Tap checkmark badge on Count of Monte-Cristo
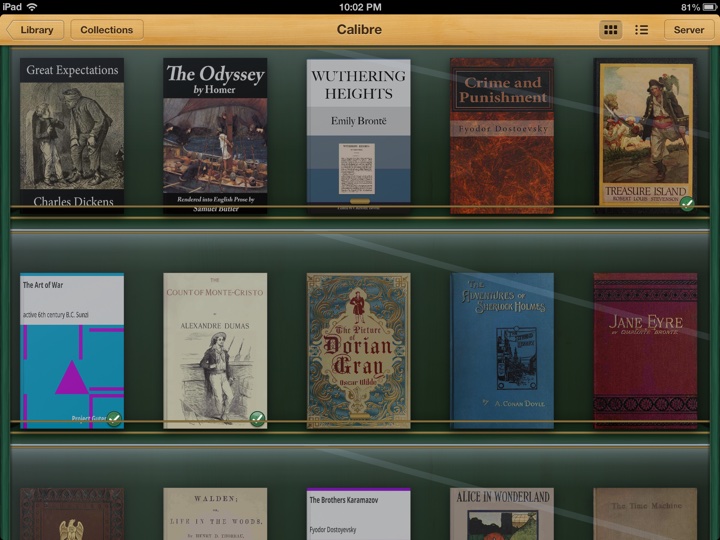The height and width of the screenshot is (540, 720). click(257, 419)
